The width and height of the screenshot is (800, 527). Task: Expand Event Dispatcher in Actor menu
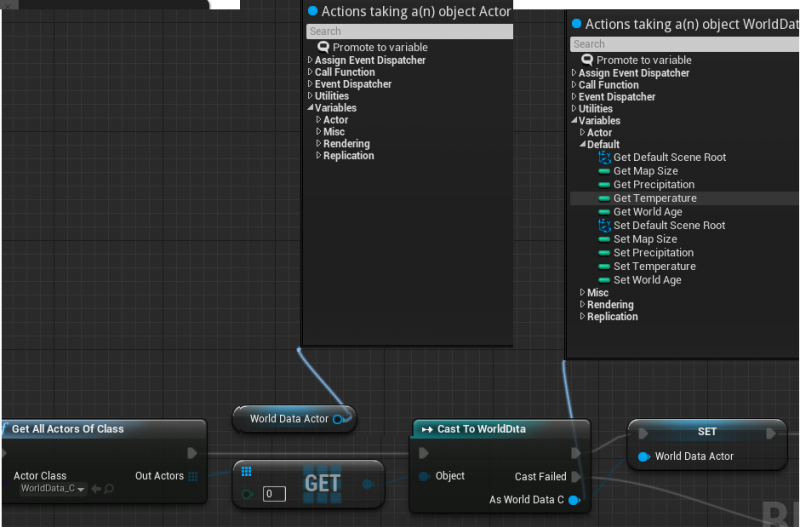coord(310,84)
